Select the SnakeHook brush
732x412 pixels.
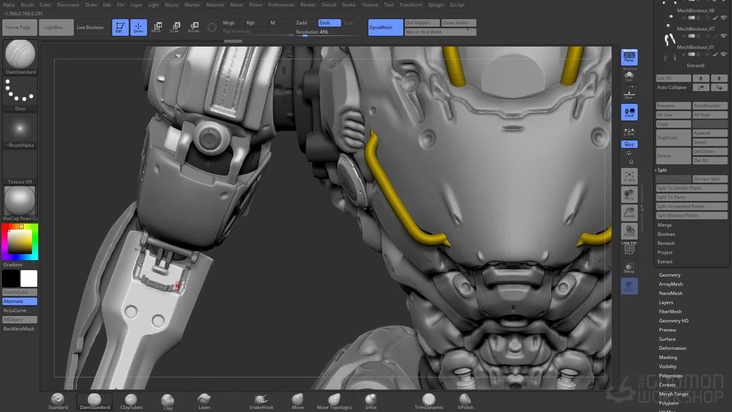261,401
